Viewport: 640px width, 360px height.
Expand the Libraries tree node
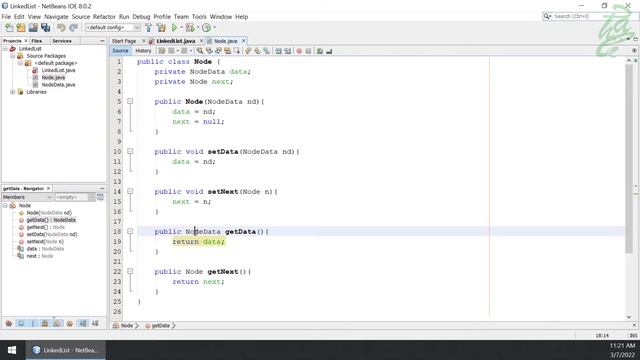coord(13,92)
